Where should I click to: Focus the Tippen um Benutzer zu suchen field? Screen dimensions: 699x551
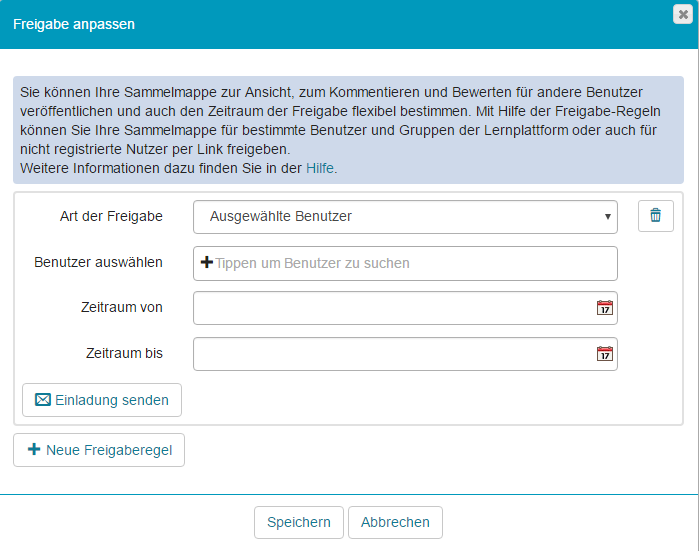click(x=410, y=263)
